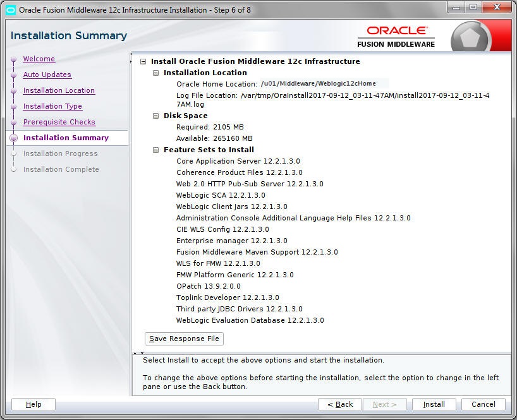Select WebLogic Evaluation Database 12.2.1.3.0

coord(250,320)
